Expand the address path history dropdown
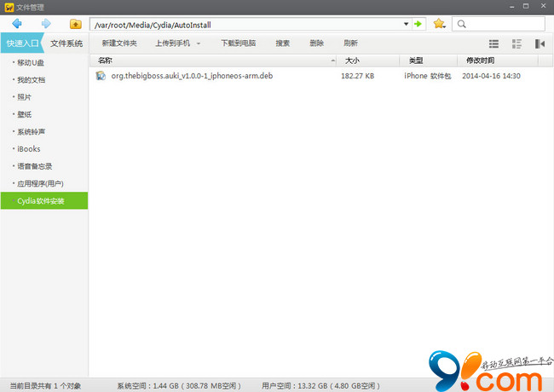This screenshot has height=392, width=554. point(406,24)
